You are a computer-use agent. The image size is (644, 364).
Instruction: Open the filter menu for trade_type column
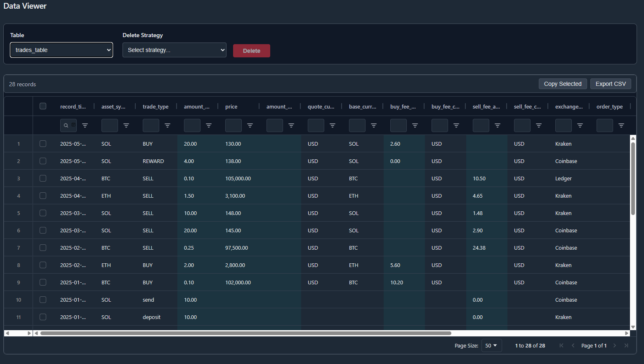(167, 125)
